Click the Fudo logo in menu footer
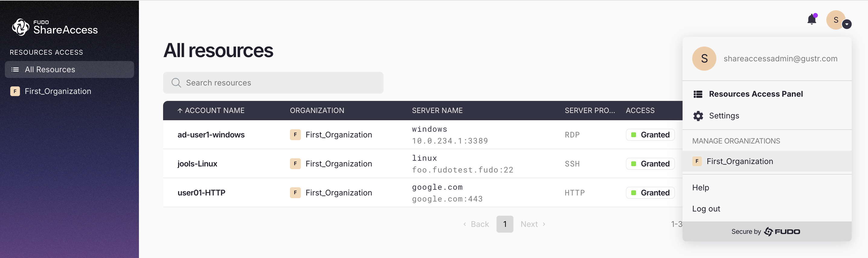Image resolution: width=868 pixels, height=258 pixels. 782,232
